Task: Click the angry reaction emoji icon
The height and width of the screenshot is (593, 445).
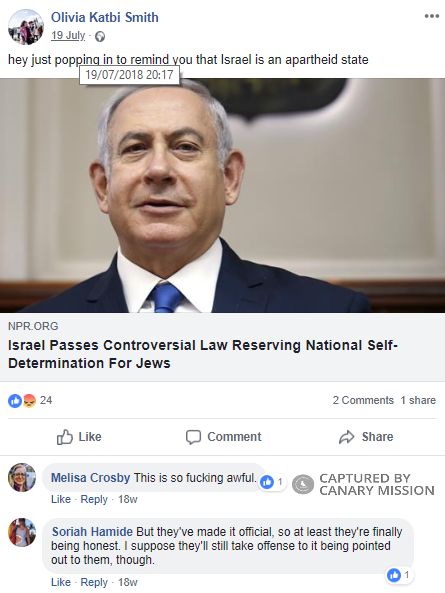Action: 29,401
